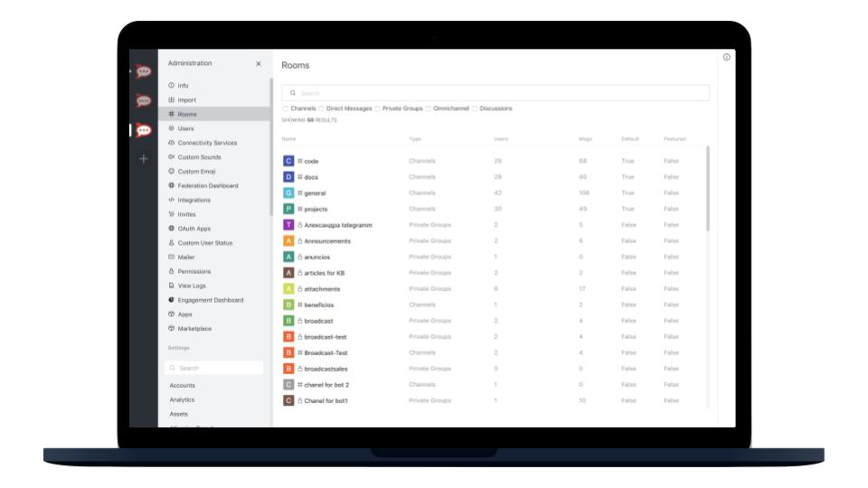868x488 pixels.
Task: Click the settings search field in sidebar
Action: click(x=214, y=368)
